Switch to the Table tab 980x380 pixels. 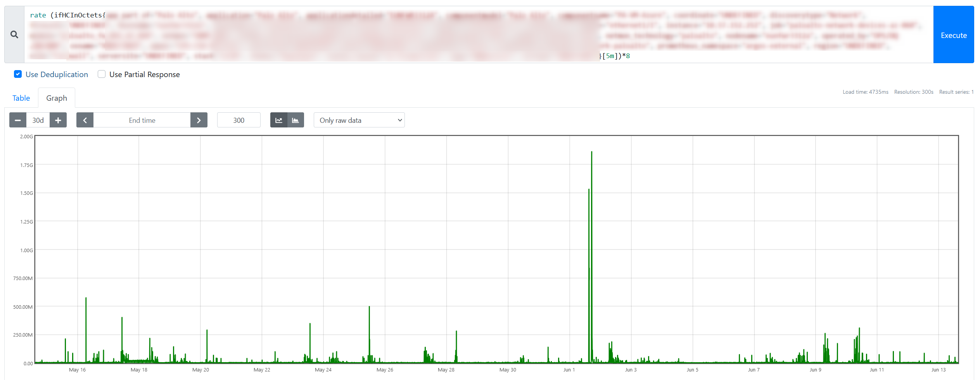(21, 98)
